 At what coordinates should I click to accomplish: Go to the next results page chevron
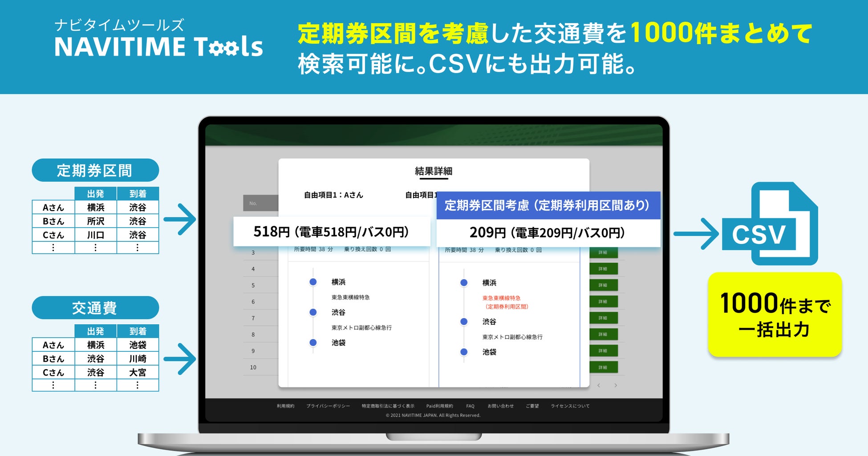(x=616, y=385)
